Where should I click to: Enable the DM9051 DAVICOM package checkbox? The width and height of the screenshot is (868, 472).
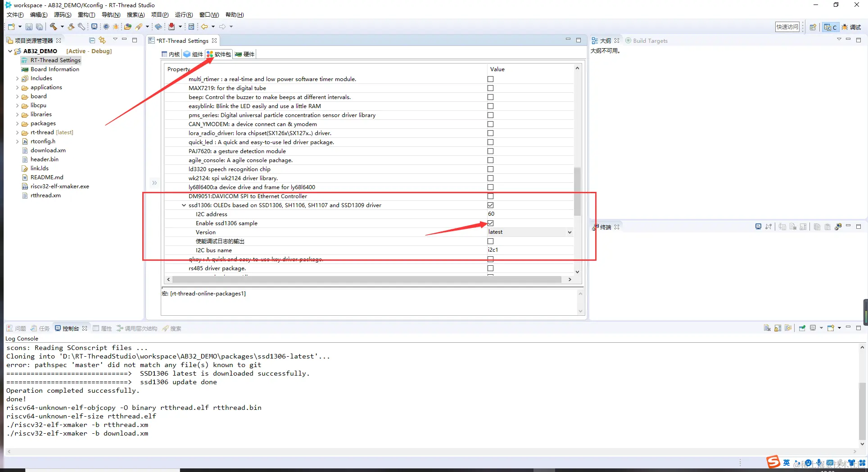coord(490,196)
